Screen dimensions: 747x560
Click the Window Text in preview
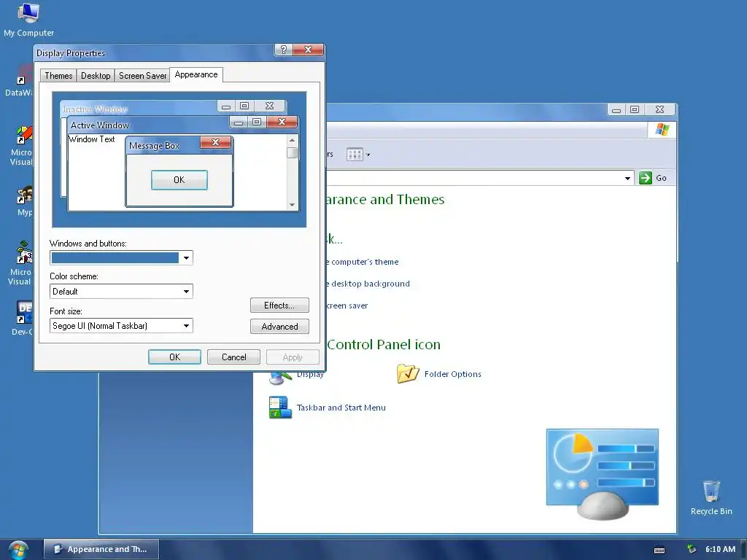[92, 139]
